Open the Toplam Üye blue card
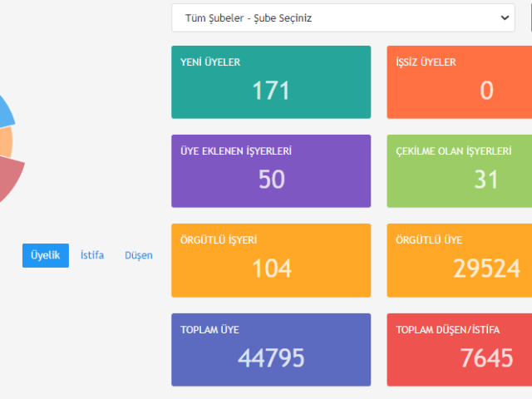532x399 pixels. tap(271, 349)
